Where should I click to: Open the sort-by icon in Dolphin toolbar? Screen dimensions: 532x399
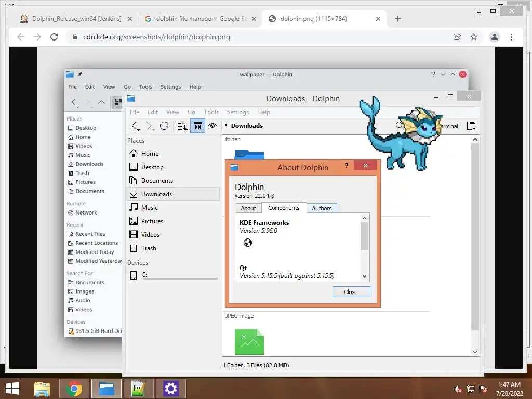tap(182, 126)
